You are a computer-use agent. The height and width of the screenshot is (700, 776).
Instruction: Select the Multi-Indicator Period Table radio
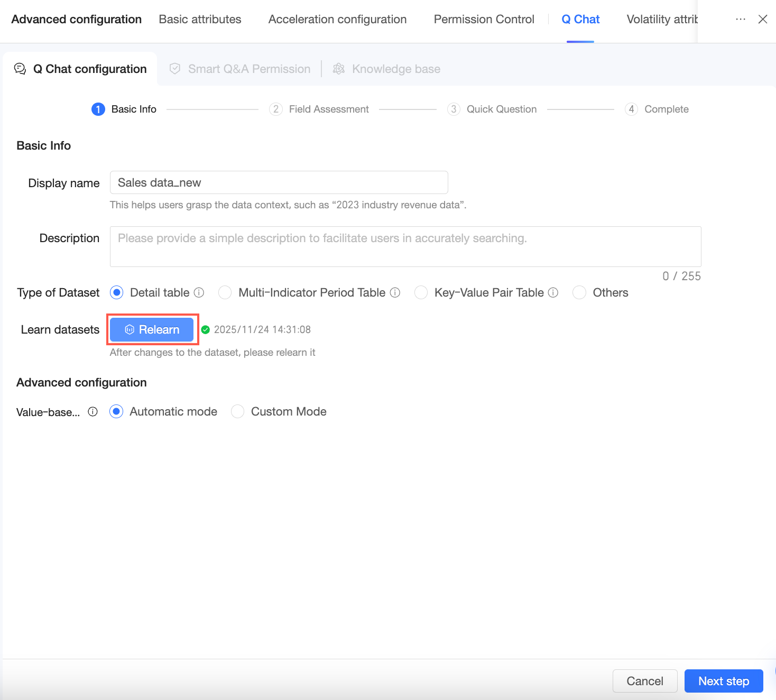(x=225, y=292)
